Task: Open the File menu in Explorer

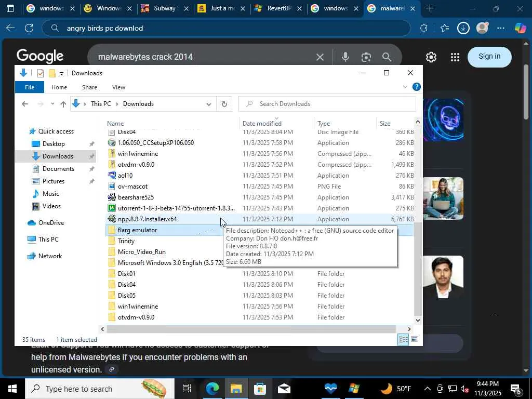Action: [x=30, y=87]
